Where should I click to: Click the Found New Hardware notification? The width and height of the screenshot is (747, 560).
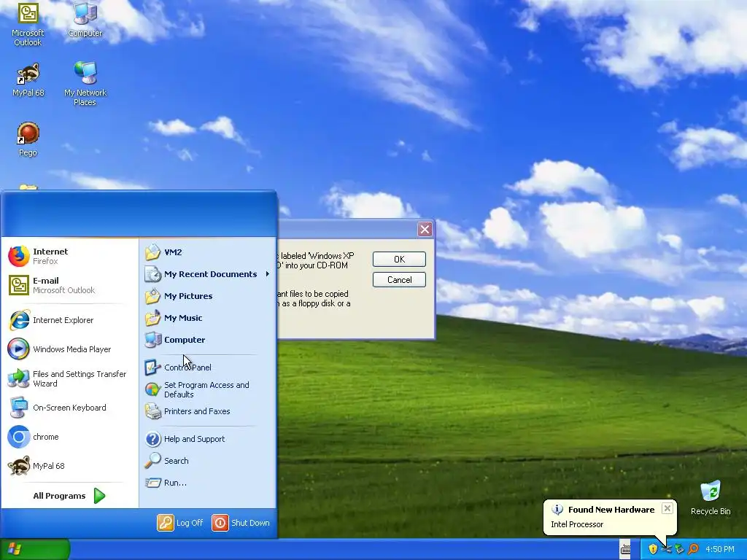point(610,517)
